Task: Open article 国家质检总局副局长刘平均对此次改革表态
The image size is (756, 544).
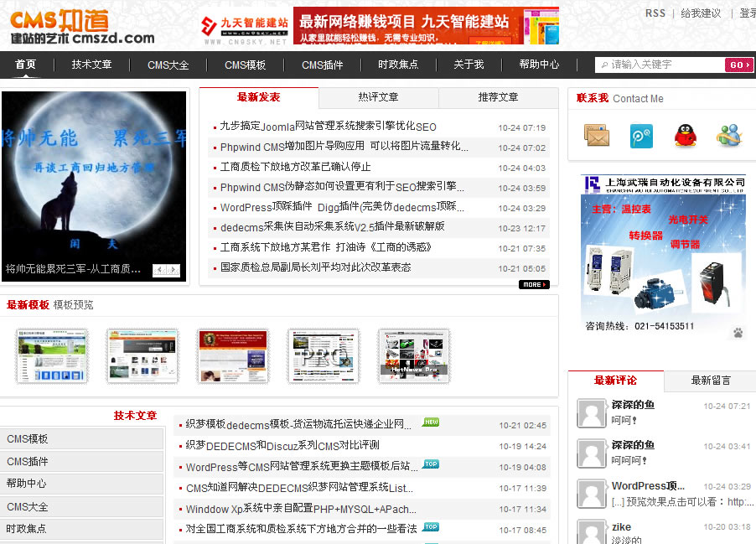Action: [315, 267]
